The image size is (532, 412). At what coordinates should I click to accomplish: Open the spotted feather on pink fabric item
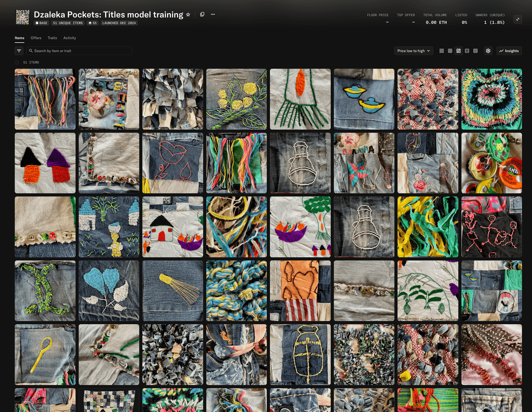coord(492,355)
